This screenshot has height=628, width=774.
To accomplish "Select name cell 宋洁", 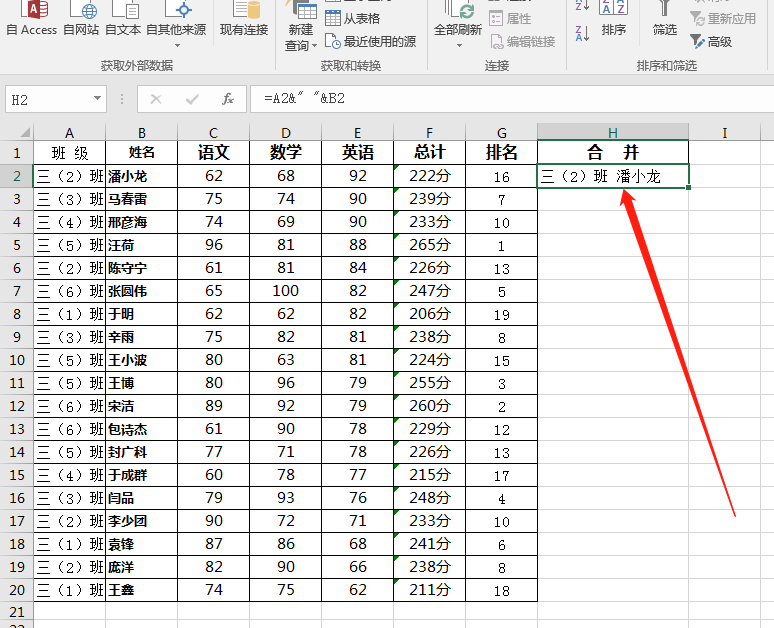I will (x=142, y=406).
